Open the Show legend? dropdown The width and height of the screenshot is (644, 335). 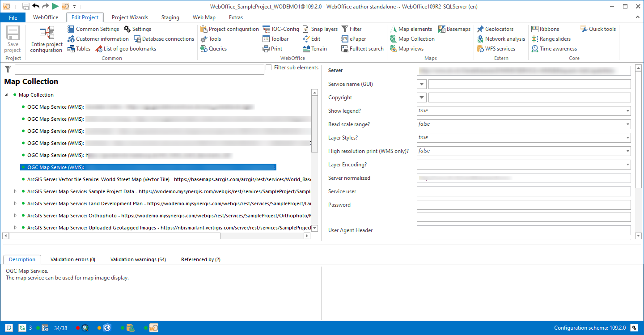pyautogui.click(x=627, y=110)
